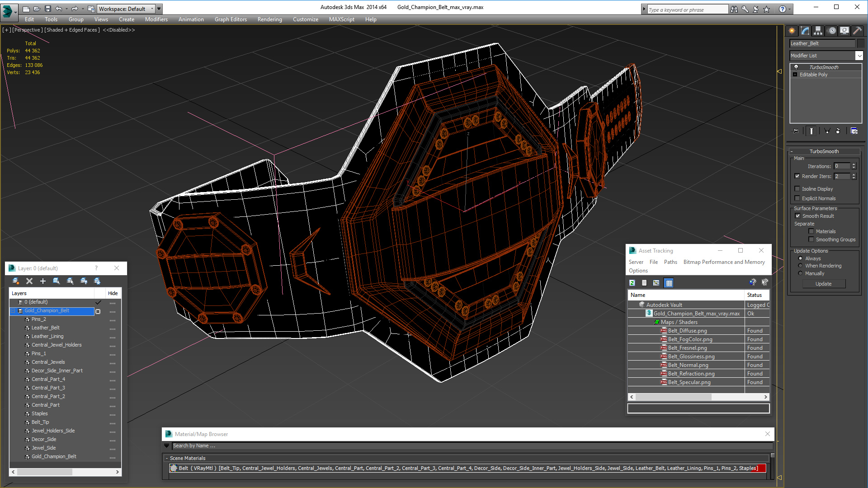Click into the keyword search field
This screenshot has height=488, width=868.
[687, 9]
